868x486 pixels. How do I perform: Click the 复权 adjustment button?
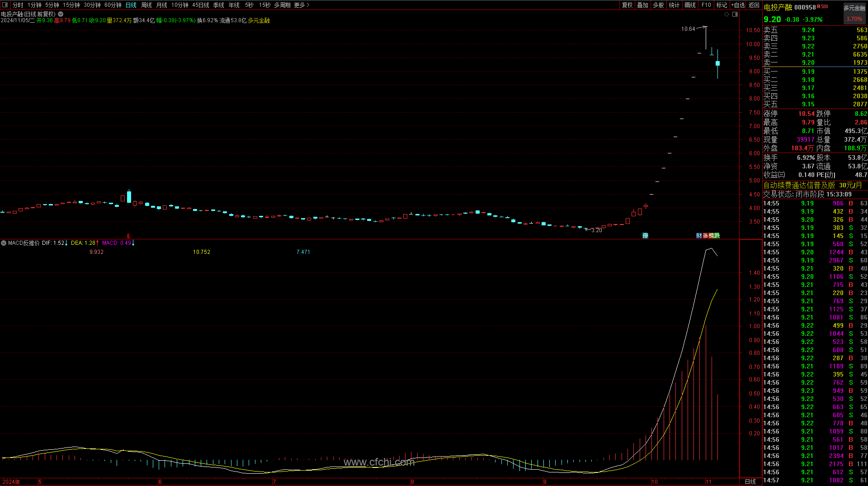627,5
